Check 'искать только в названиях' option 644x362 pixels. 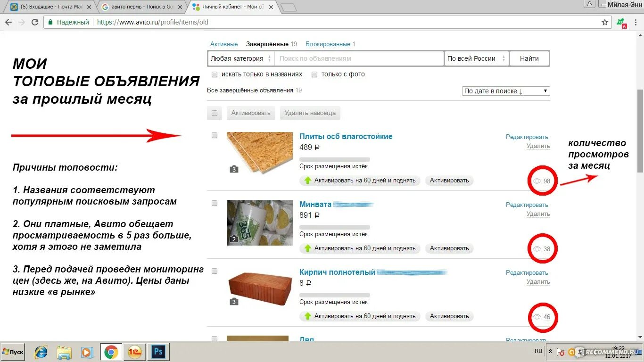[x=215, y=74]
